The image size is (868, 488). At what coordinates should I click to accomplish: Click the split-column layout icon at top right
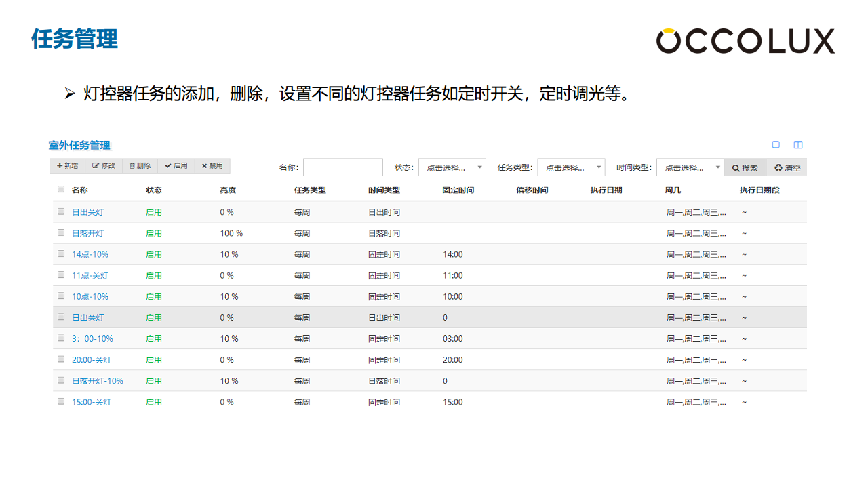tap(798, 144)
